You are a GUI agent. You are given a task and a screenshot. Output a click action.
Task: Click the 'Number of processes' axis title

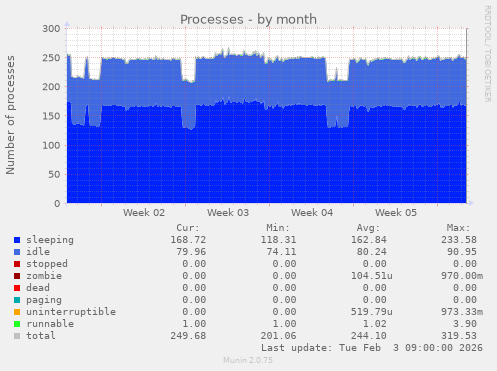point(10,115)
